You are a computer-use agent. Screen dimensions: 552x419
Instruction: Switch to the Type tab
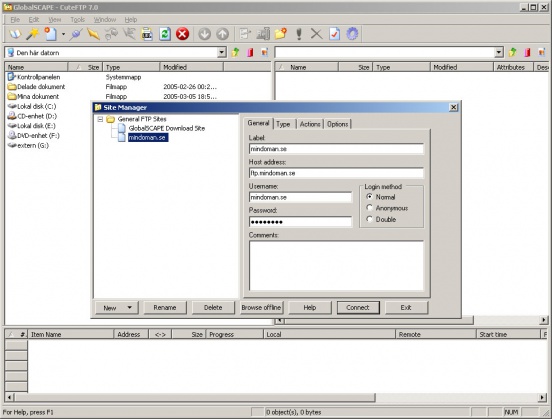pyautogui.click(x=283, y=124)
